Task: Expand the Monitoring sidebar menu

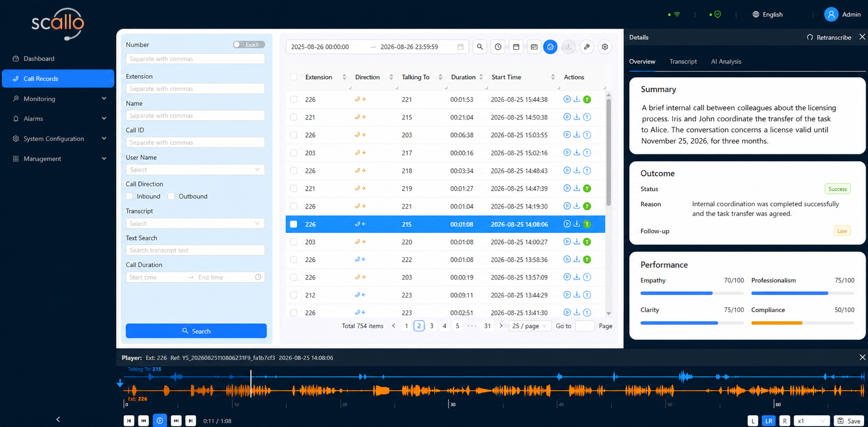Action: click(x=58, y=99)
